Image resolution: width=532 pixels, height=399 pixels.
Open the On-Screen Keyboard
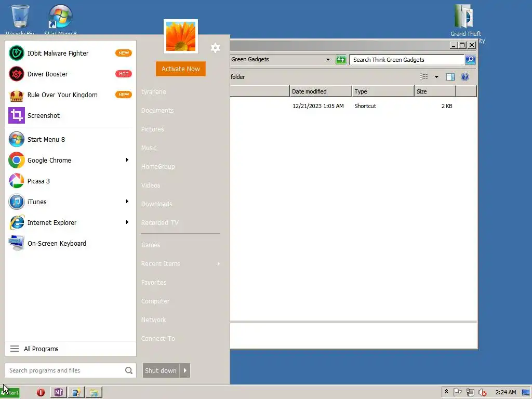pyautogui.click(x=71, y=243)
